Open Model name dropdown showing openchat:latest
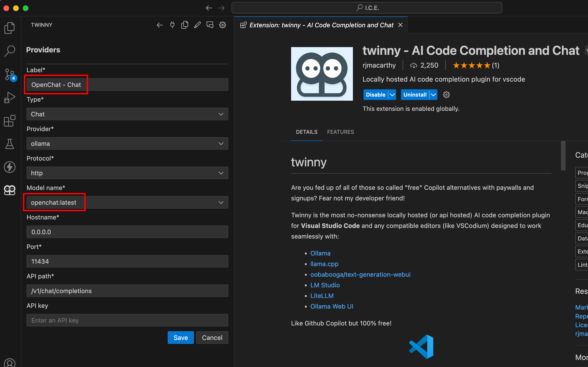The image size is (588, 367). pyautogui.click(x=127, y=202)
